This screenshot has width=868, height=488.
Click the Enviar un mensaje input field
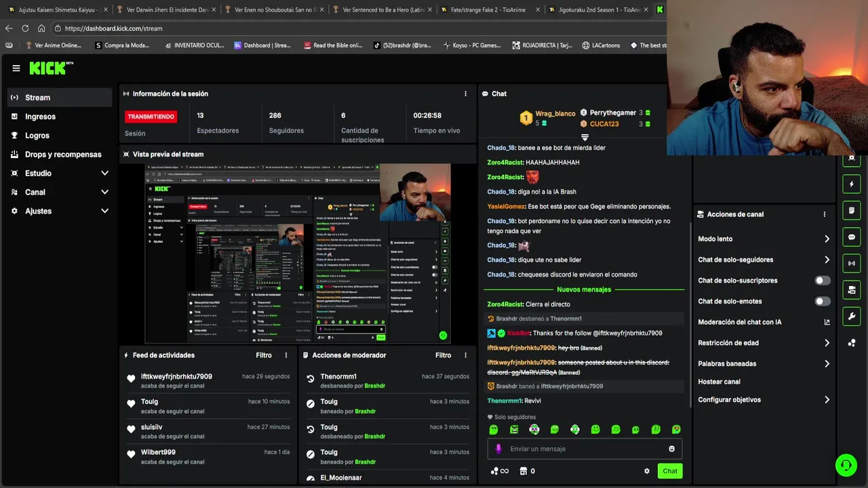click(585, 449)
